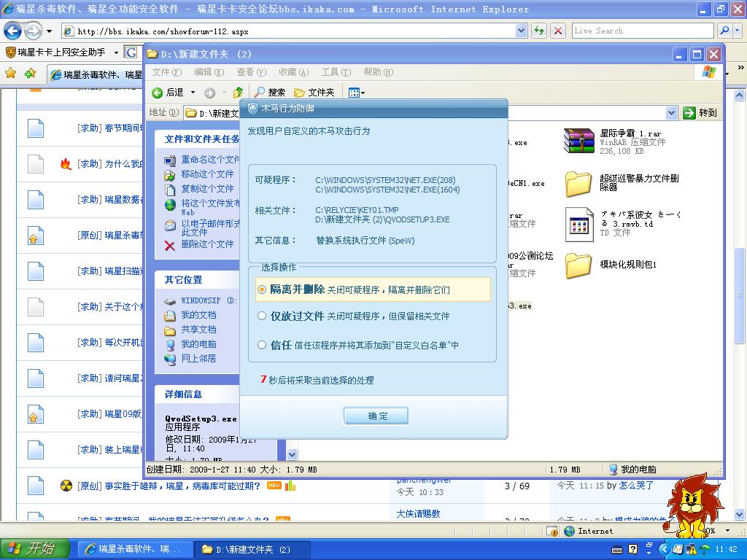The image size is (747, 560).
Task: Click the IE refresh button
Action: pos(539,31)
